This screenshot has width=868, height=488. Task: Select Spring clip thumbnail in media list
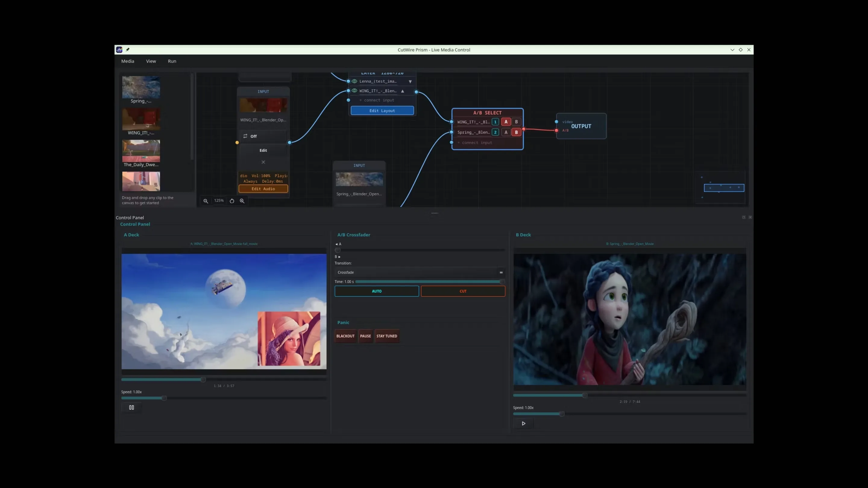pos(141,87)
